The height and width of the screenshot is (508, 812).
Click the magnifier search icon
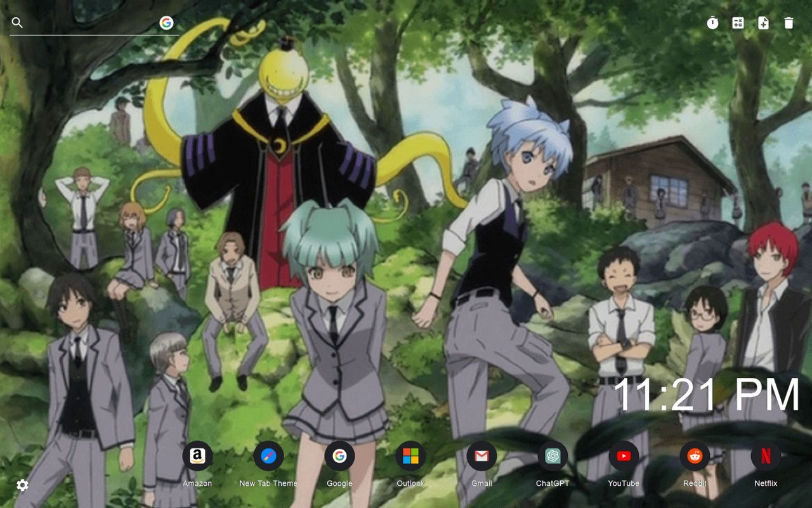click(x=17, y=23)
